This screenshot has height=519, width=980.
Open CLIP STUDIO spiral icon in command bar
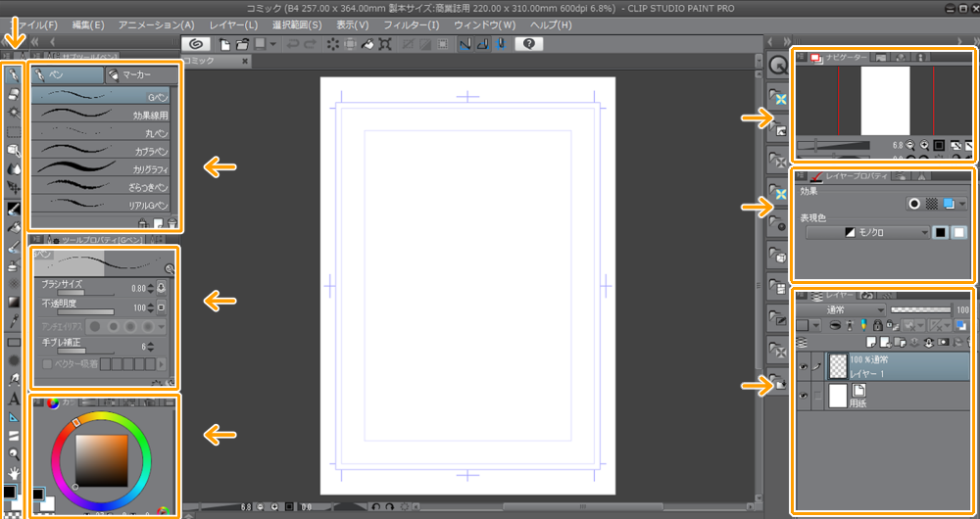click(x=196, y=44)
